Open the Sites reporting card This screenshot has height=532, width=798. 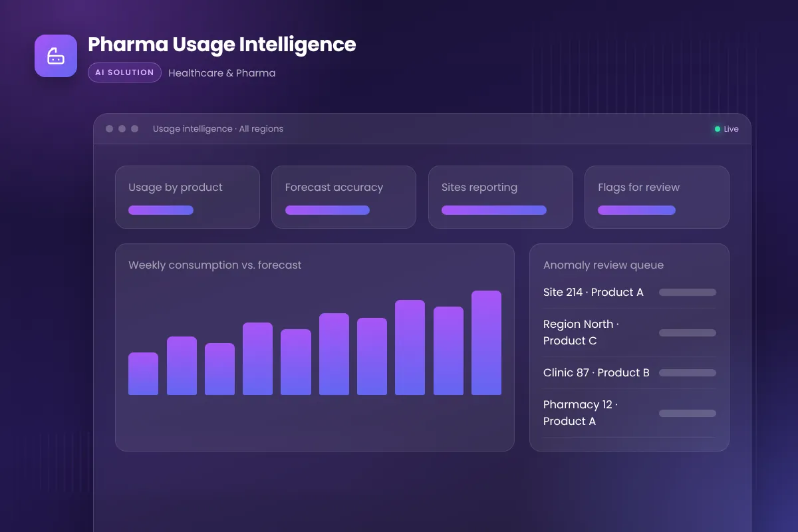tap(500, 197)
